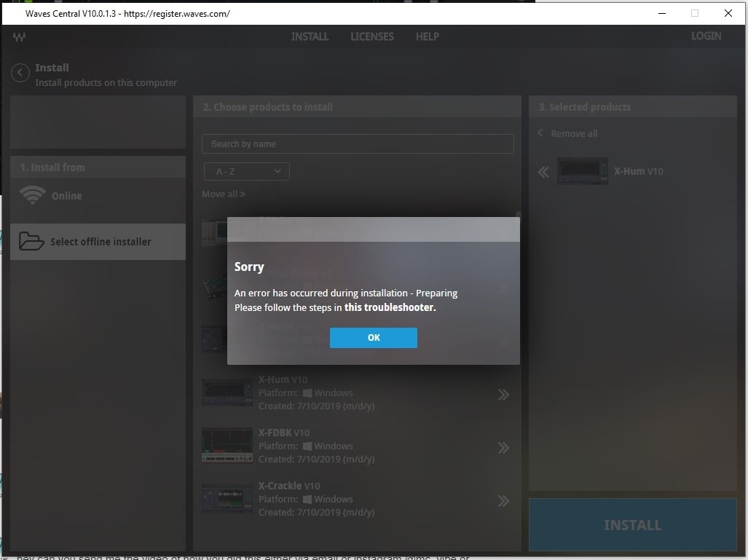Image resolution: width=748 pixels, height=560 pixels.
Task: Click the X-Crackle product thumbnail
Action: point(227,499)
